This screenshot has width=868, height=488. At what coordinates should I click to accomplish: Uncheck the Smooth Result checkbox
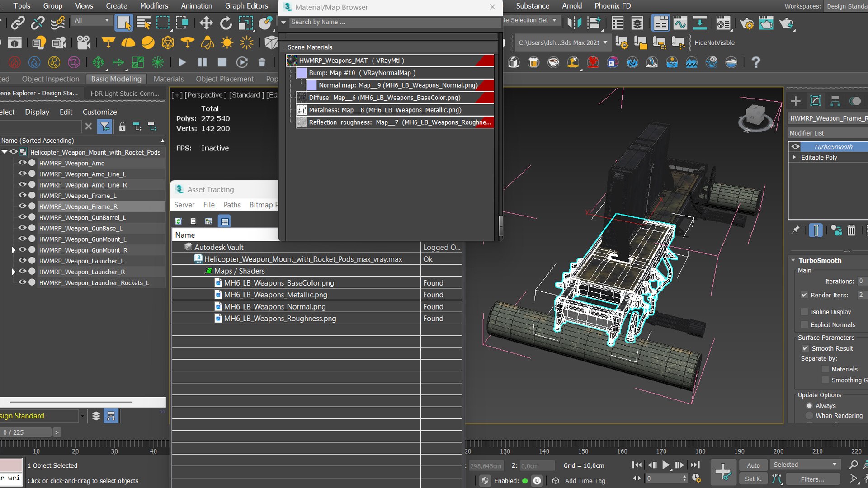(805, 348)
